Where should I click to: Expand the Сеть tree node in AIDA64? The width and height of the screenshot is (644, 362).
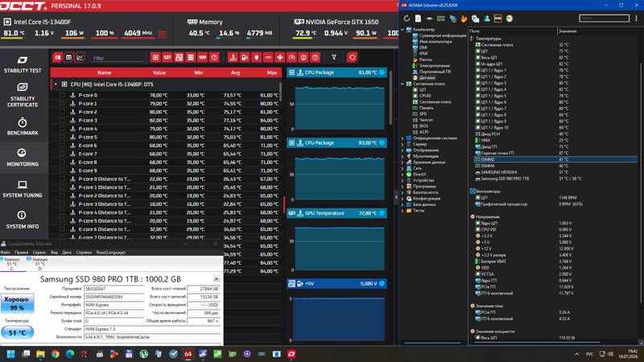pos(402,168)
